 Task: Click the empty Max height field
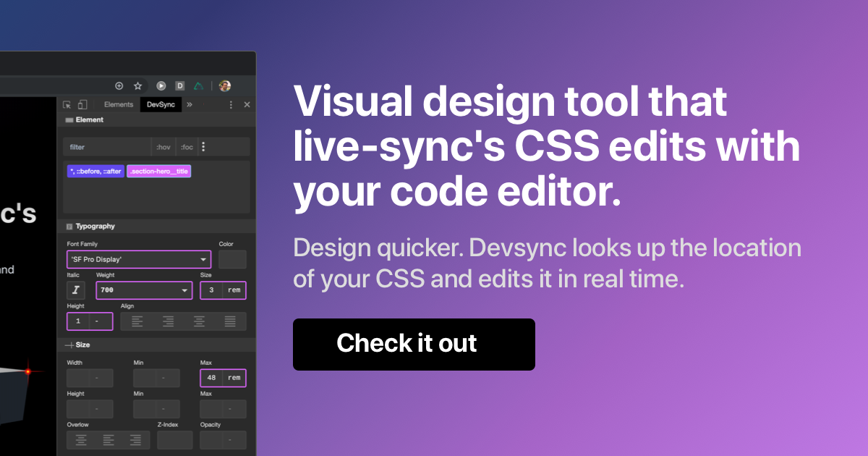tap(212, 409)
